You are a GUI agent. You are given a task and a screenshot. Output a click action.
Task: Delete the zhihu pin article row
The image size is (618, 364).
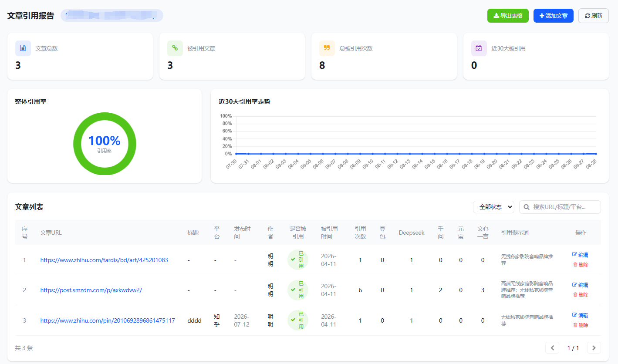click(580, 325)
